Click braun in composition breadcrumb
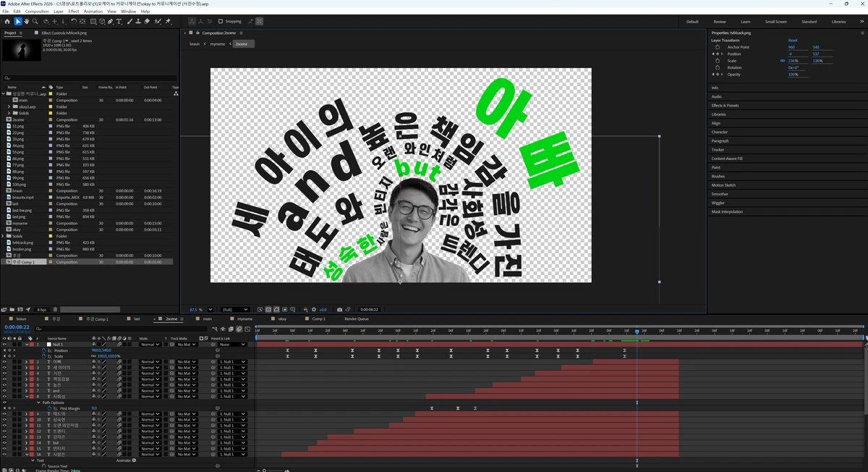The width and height of the screenshot is (868, 472). [x=194, y=44]
